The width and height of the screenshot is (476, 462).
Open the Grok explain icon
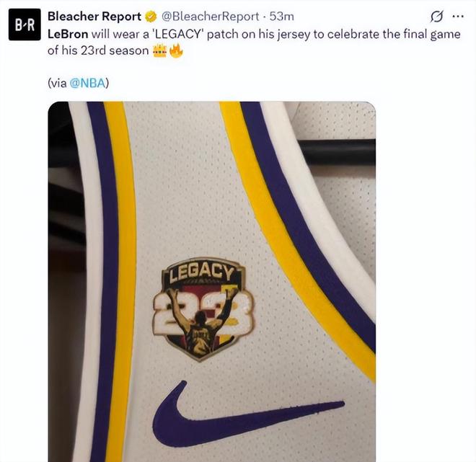pyautogui.click(x=436, y=17)
